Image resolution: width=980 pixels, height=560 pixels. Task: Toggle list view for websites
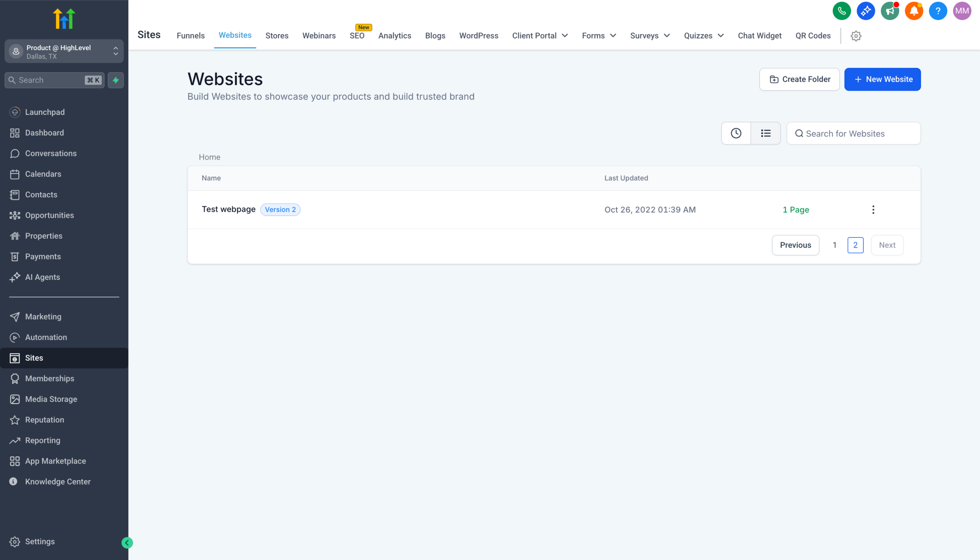coord(765,133)
